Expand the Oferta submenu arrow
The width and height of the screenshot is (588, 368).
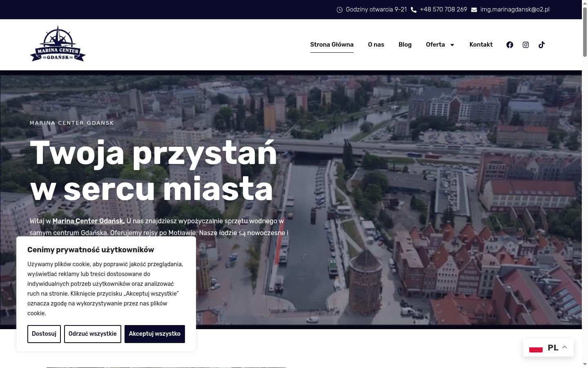pos(452,45)
